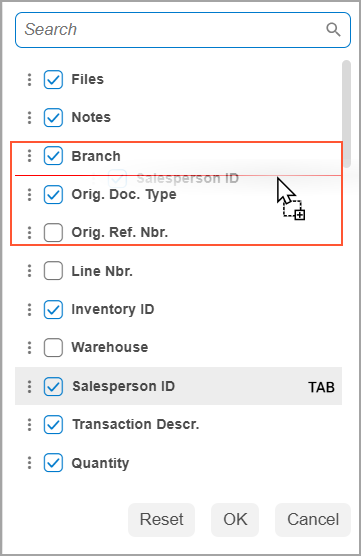
Task: Click the Reset button
Action: click(x=161, y=519)
